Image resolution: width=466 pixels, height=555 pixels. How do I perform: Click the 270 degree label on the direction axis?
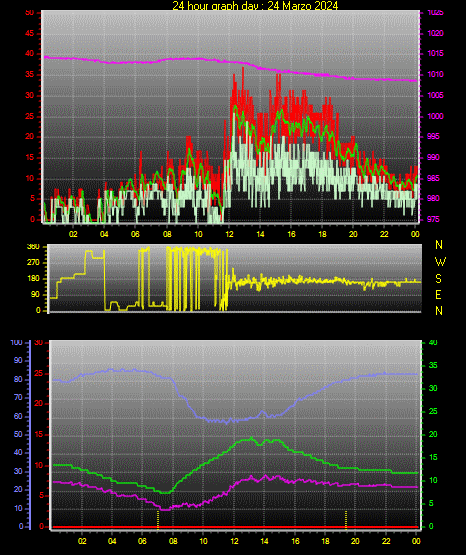click(x=34, y=262)
